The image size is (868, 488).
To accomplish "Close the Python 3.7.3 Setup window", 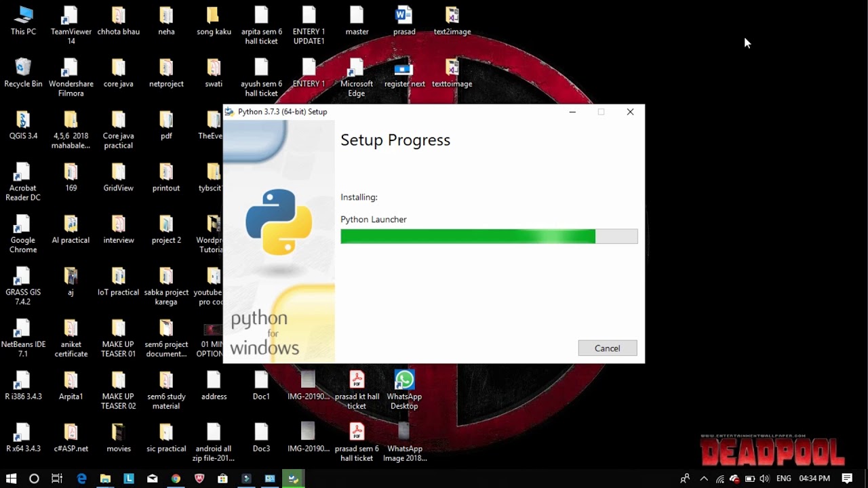I will [630, 112].
